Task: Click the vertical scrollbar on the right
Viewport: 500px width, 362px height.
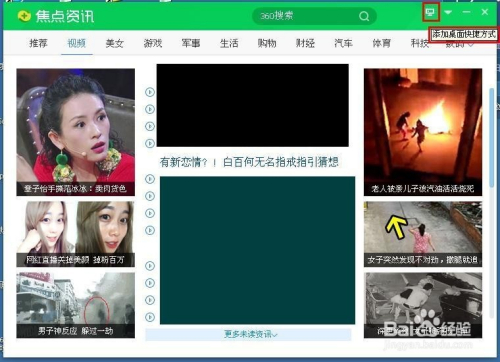Action: 492,137
